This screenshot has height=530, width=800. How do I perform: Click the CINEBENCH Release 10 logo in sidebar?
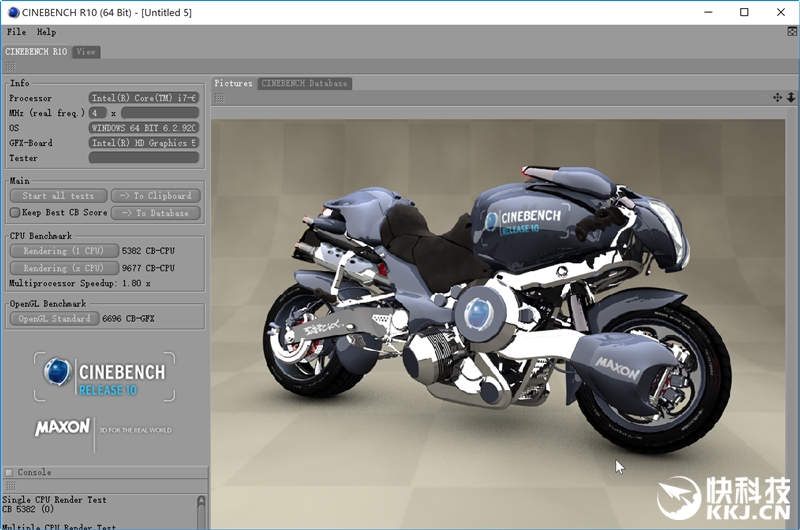pos(104,374)
